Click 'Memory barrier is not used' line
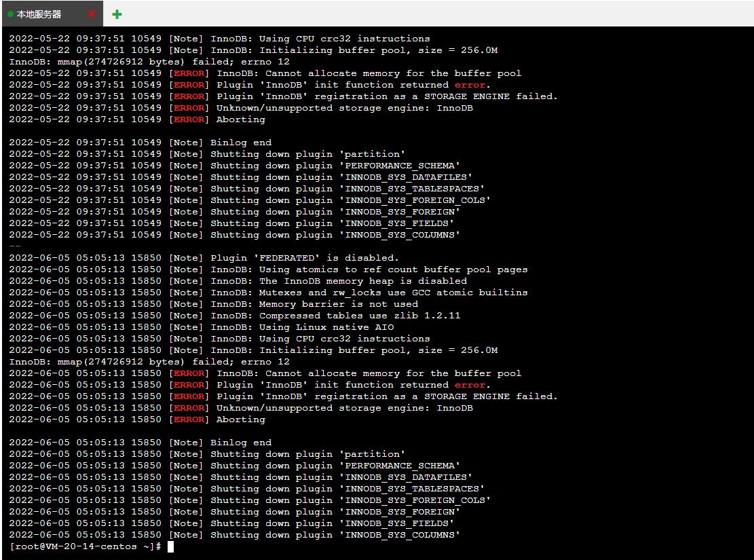The image size is (754, 560). pos(214,304)
